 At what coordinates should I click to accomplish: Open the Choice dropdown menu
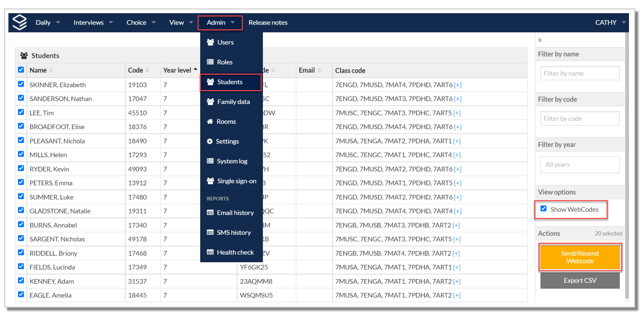(141, 22)
